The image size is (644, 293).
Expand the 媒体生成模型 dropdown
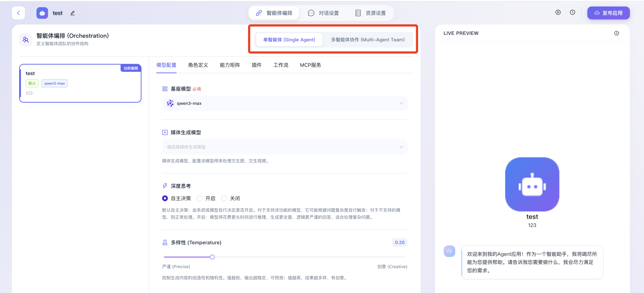pos(284,147)
